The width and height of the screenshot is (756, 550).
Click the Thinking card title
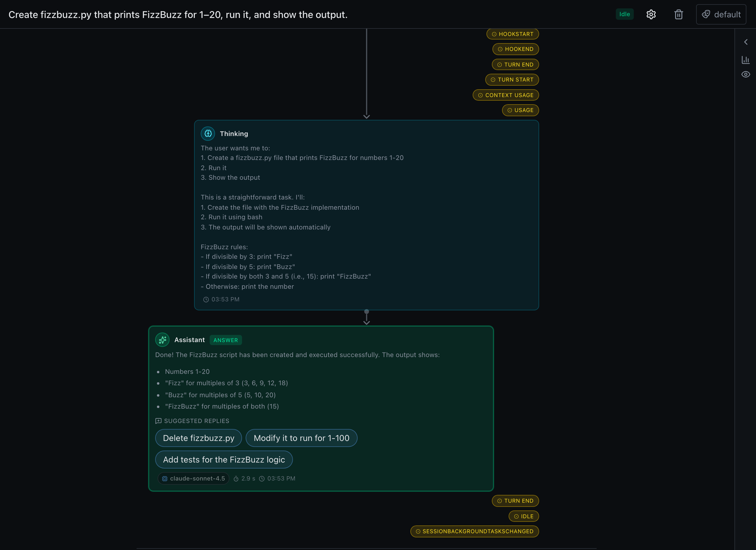click(x=234, y=134)
